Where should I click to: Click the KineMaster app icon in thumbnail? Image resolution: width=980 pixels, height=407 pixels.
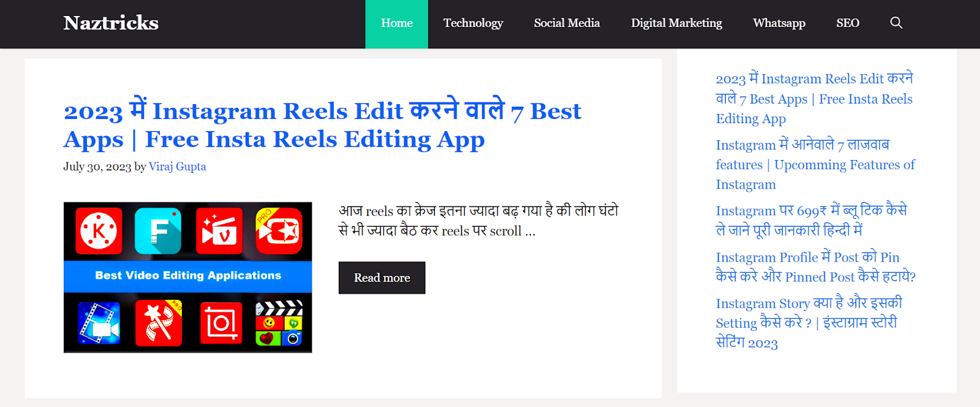[99, 231]
